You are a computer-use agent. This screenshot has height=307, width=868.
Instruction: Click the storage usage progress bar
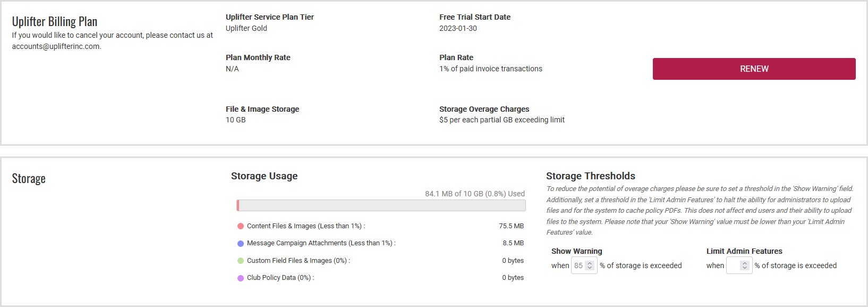click(x=381, y=205)
